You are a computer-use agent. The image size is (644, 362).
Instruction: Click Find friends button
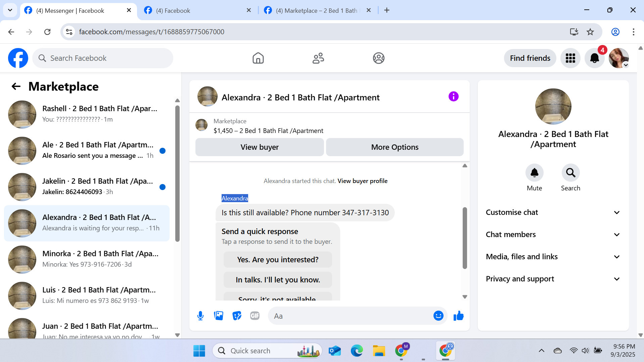(530, 58)
